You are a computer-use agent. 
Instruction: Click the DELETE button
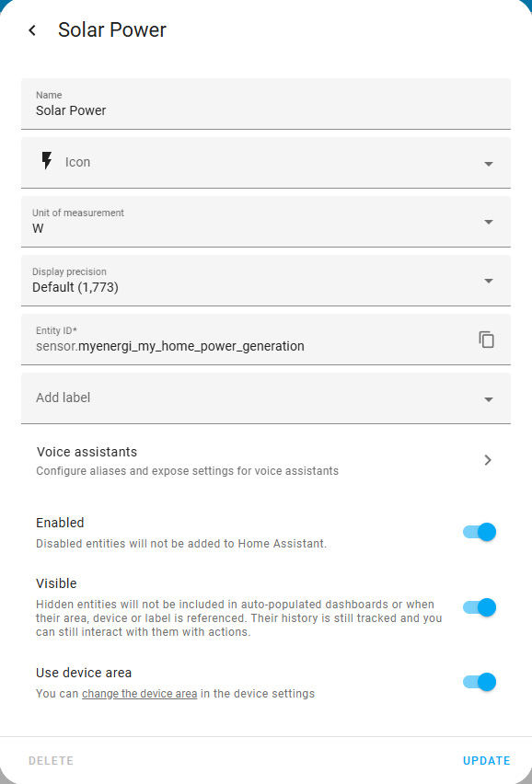pyautogui.click(x=51, y=760)
